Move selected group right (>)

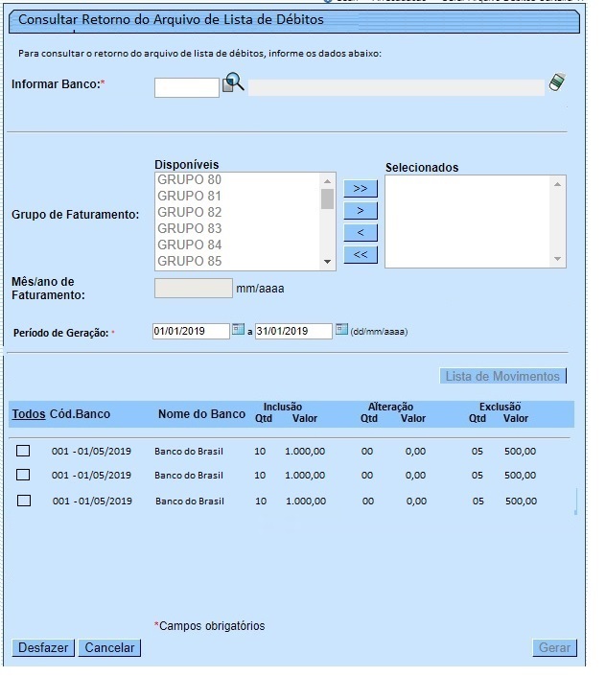coord(360,211)
